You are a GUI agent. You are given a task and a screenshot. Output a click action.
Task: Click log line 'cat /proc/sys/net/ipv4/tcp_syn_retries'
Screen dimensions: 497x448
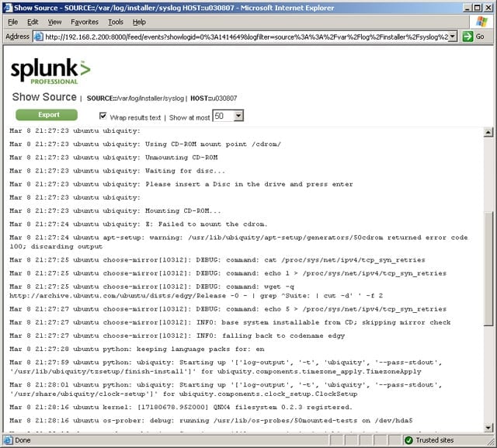pos(217,260)
